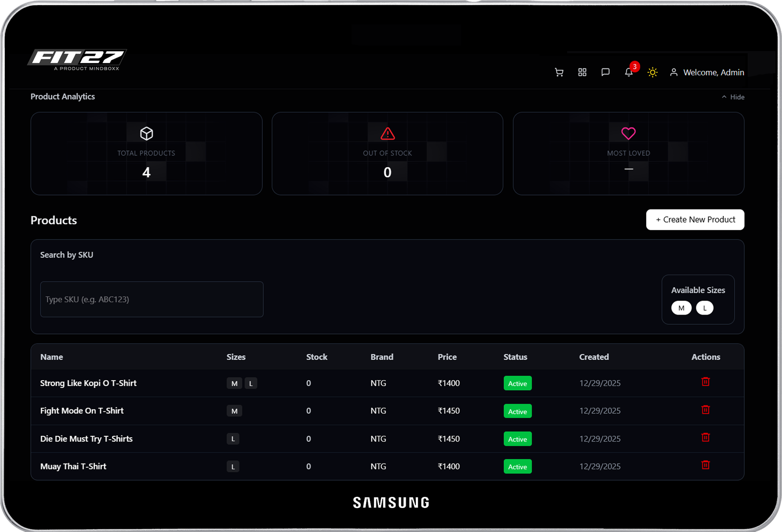Image resolution: width=782 pixels, height=532 pixels.
Task: Open the Muay Thai T-Shirt product name
Action: [73, 467]
